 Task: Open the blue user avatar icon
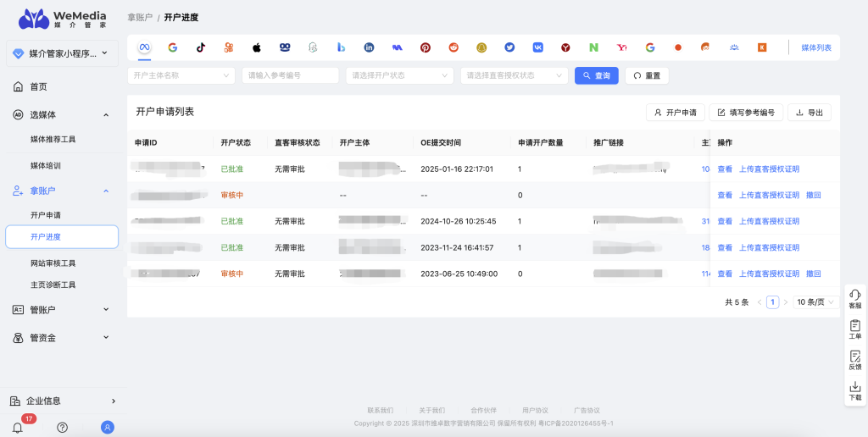tap(108, 427)
